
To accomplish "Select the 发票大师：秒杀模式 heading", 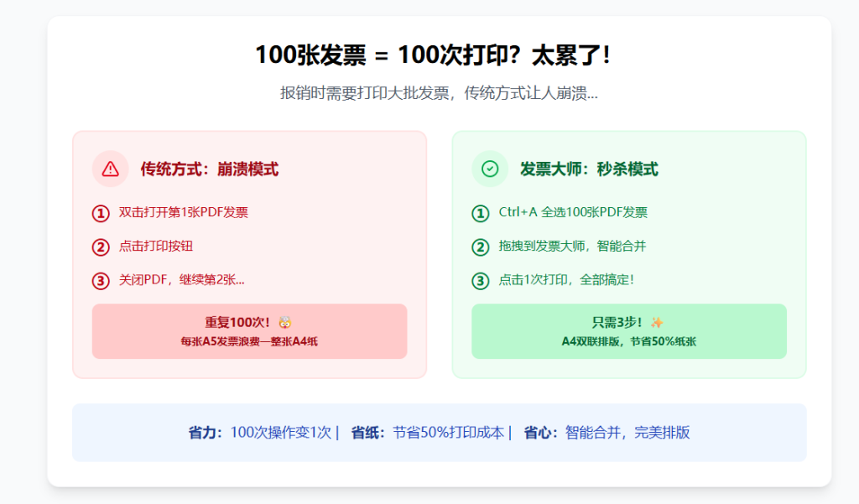I will coord(589,169).
